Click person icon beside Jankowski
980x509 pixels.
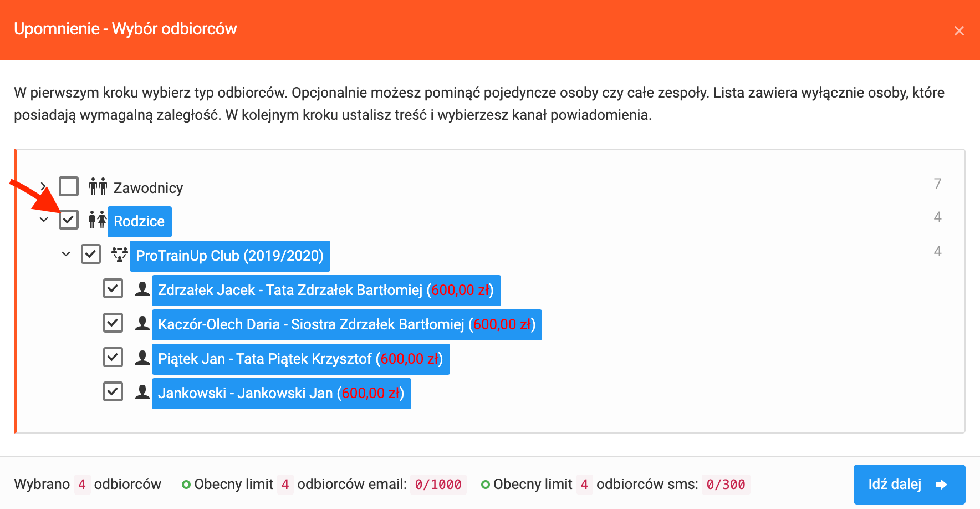(x=142, y=392)
